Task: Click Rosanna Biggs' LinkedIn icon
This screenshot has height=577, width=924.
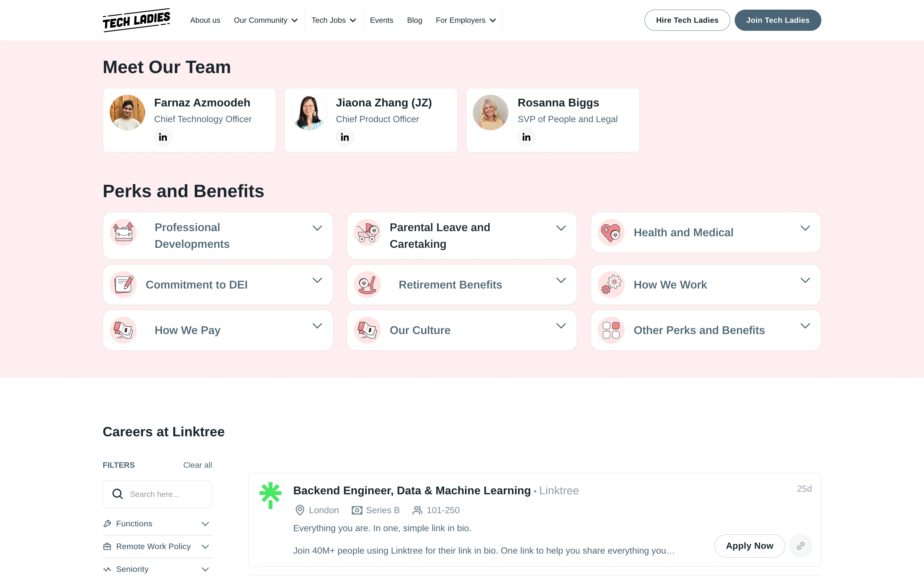Action: click(x=526, y=138)
